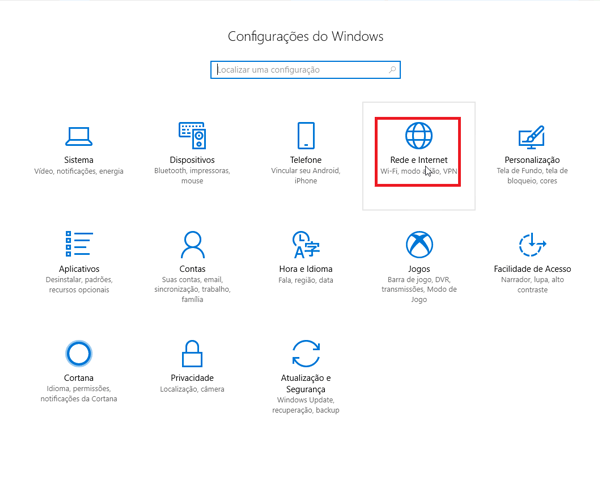Click 'Barra de jogo, DVR, transmissões' description
This screenshot has height=500, width=600.
pyautogui.click(x=419, y=289)
